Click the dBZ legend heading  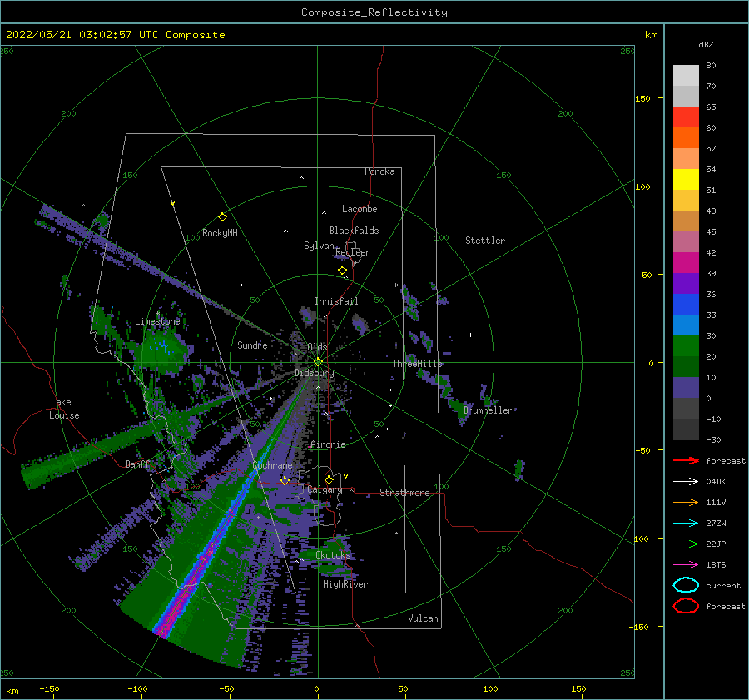pos(706,44)
